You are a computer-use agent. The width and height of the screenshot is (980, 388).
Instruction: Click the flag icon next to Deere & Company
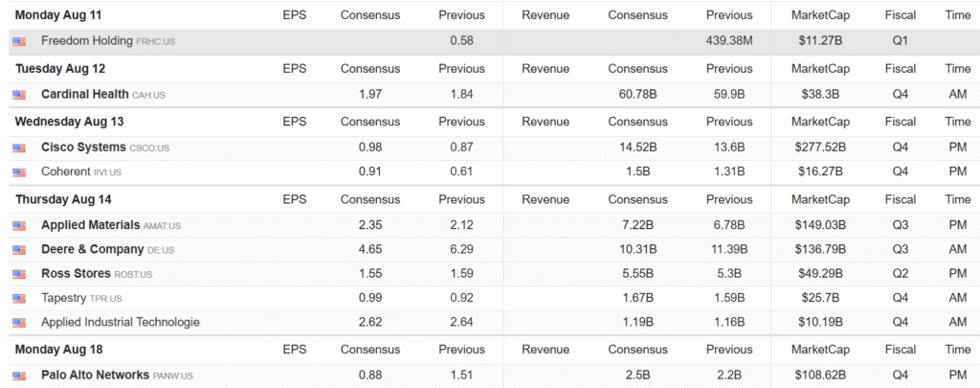(19, 250)
